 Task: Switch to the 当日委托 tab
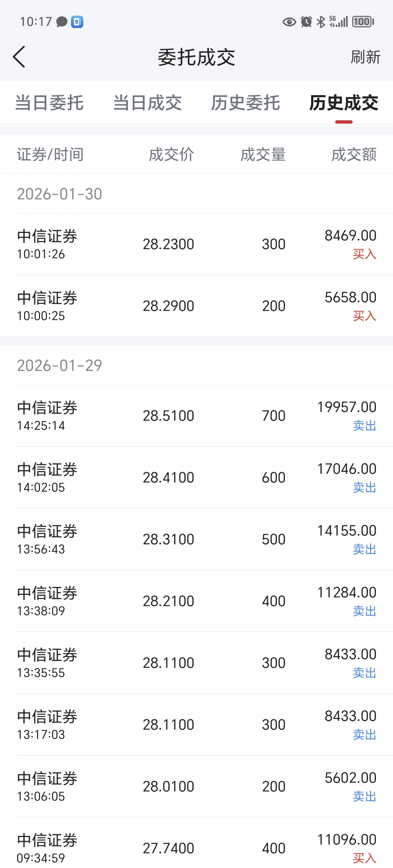click(49, 103)
